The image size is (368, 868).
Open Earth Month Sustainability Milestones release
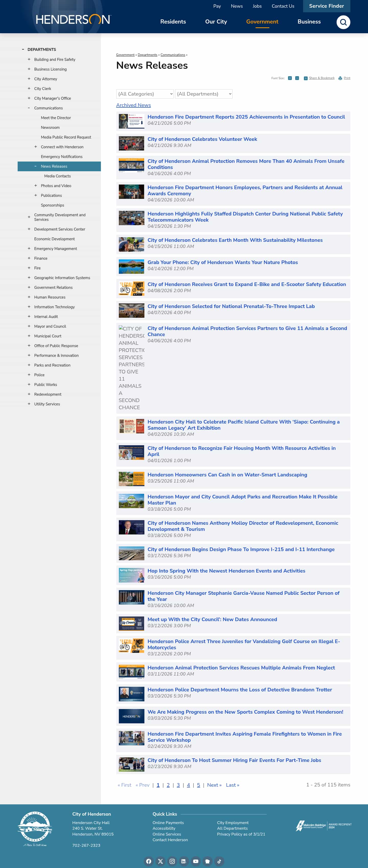click(x=235, y=240)
